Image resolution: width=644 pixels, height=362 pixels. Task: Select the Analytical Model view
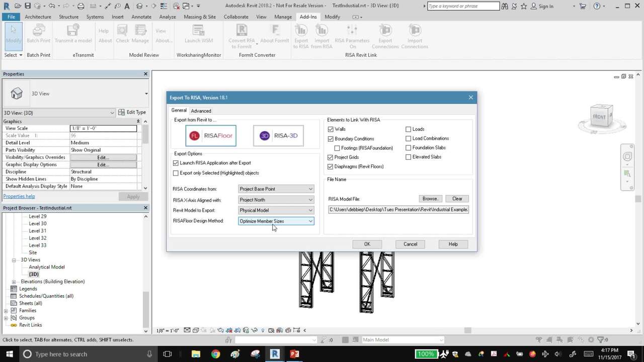point(47,267)
